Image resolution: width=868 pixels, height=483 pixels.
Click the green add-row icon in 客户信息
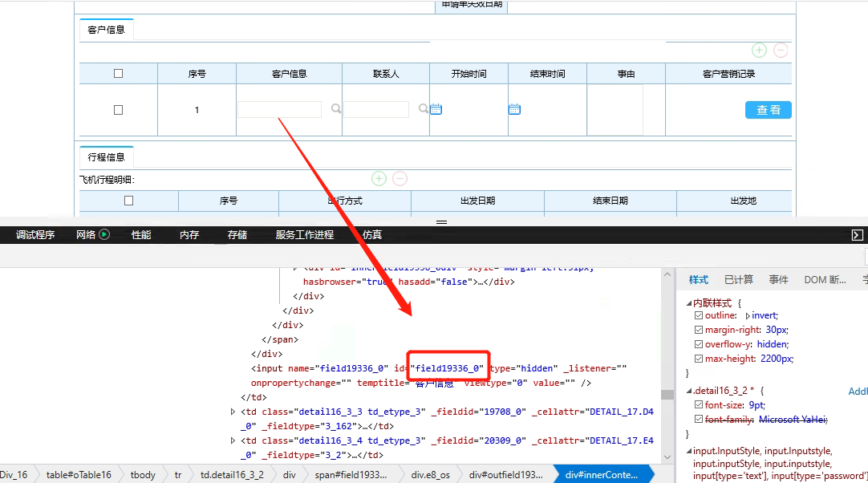759,51
